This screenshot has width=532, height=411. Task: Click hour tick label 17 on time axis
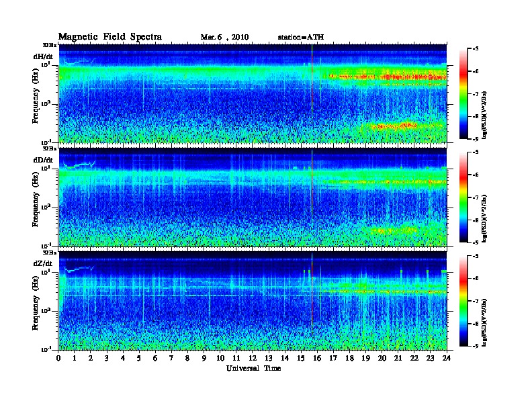(333, 358)
